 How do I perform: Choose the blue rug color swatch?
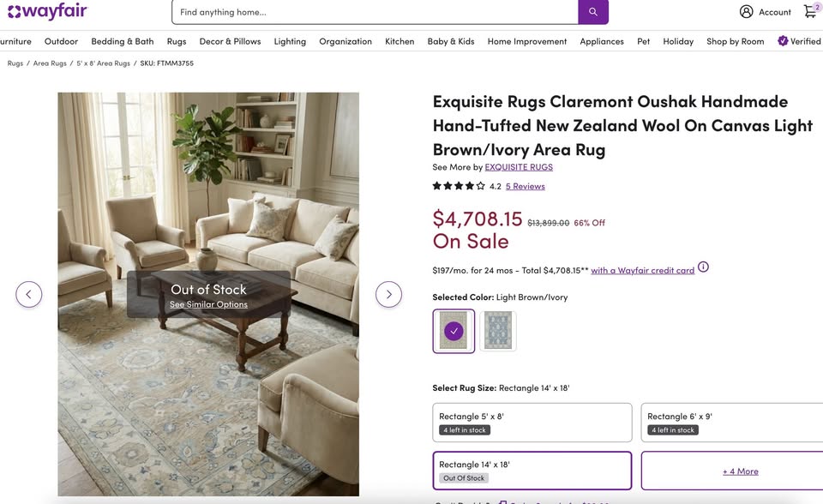point(498,331)
